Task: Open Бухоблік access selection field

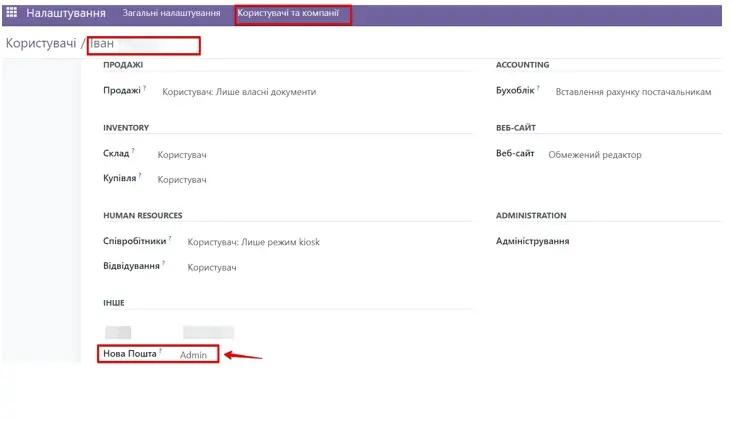Action: [630, 92]
